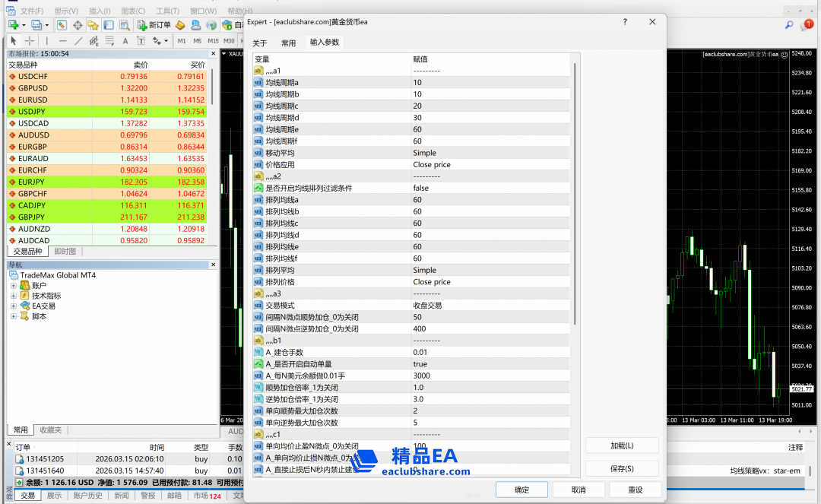The image size is (821, 504).
Task: Select the text 'A' annotation tool
Action: (x=125, y=41)
